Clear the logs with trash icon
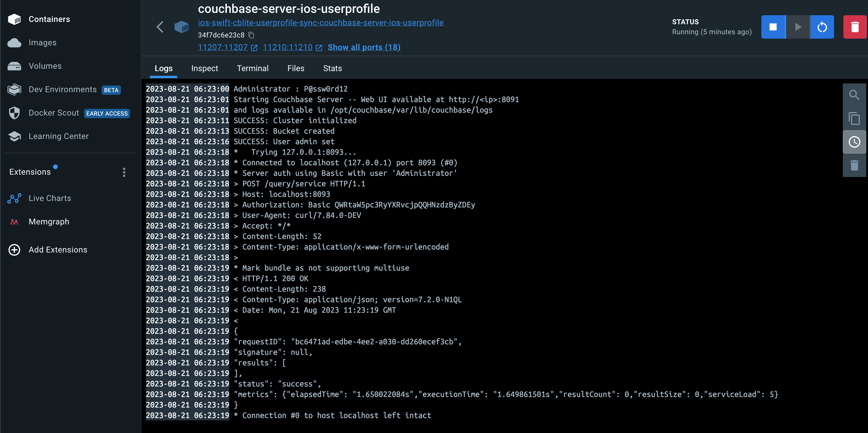Screen dimensions: 868x433 [x=854, y=165]
